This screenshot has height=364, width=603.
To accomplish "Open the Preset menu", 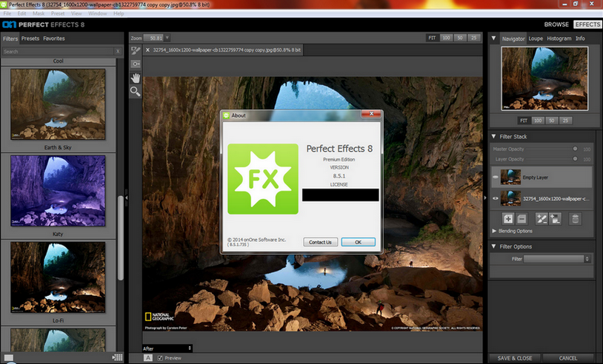I will pos(58,13).
